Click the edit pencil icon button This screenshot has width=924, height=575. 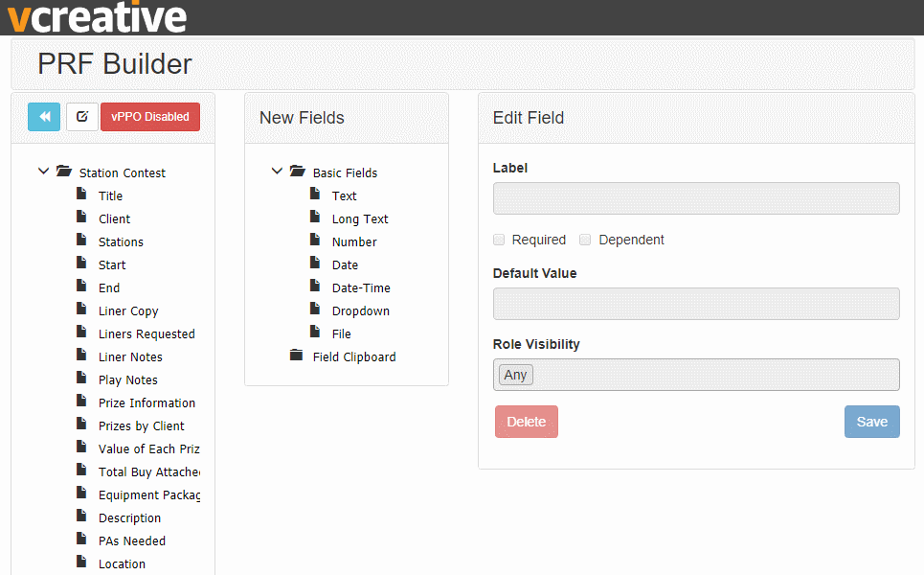pyautogui.click(x=82, y=117)
